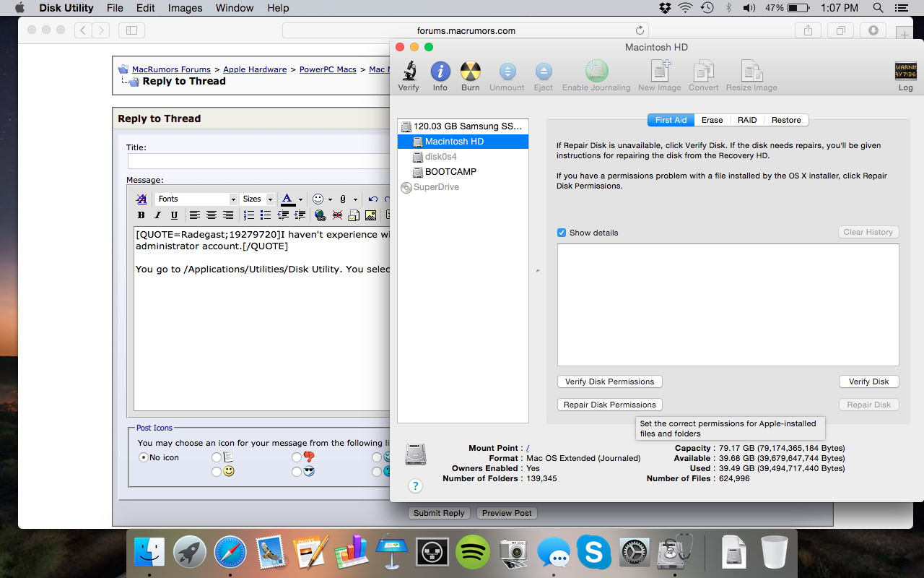Select the document post icon radio button
Screen dimensions: 924x578
pos(217,457)
